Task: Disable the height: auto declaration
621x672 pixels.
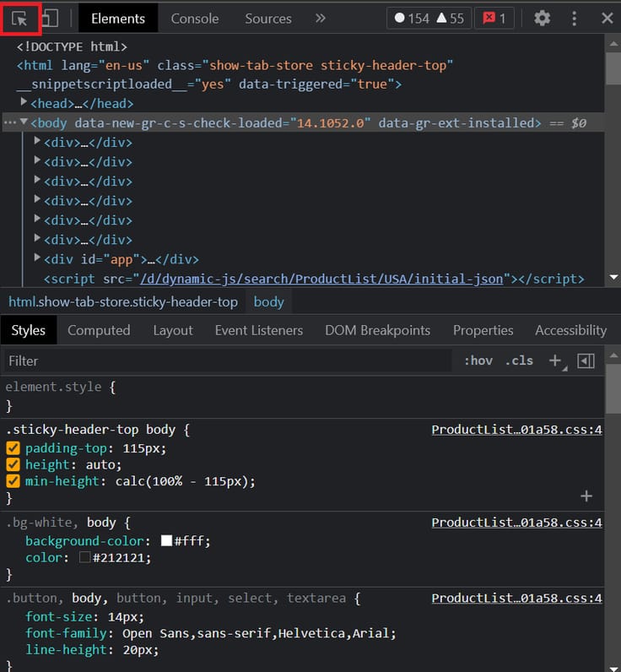Action: click(x=13, y=465)
